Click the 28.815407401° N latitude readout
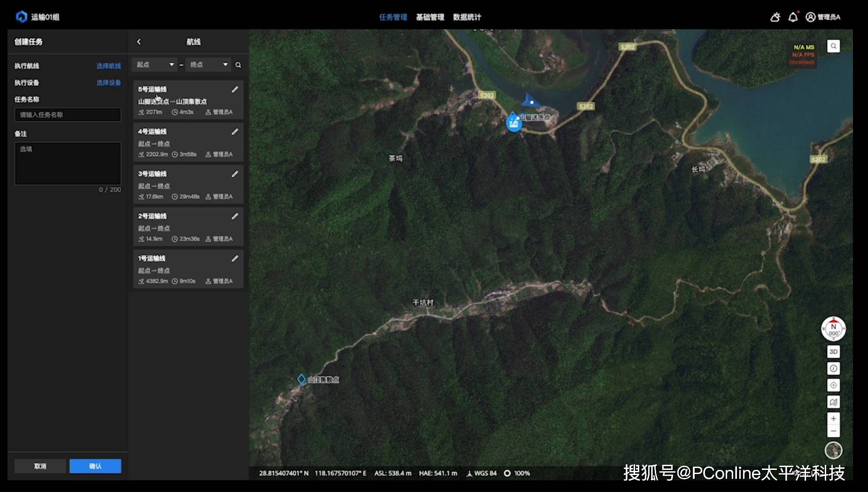The height and width of the screenshot is (492, 868). click(284, 473)
